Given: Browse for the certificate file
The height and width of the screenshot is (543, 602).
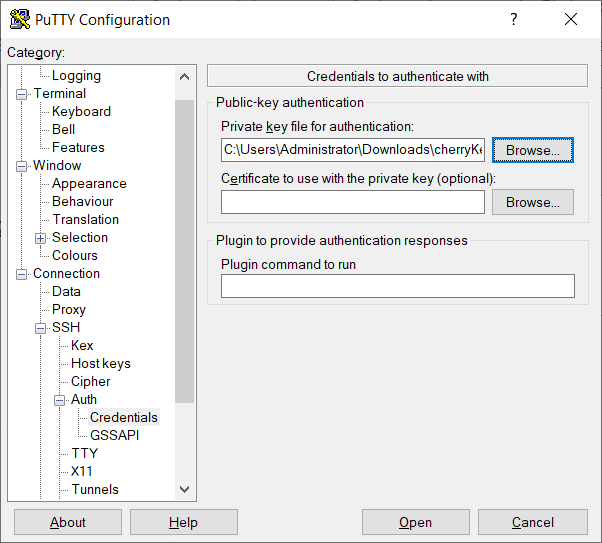Looking at the screenshot, I should [533, 202].
